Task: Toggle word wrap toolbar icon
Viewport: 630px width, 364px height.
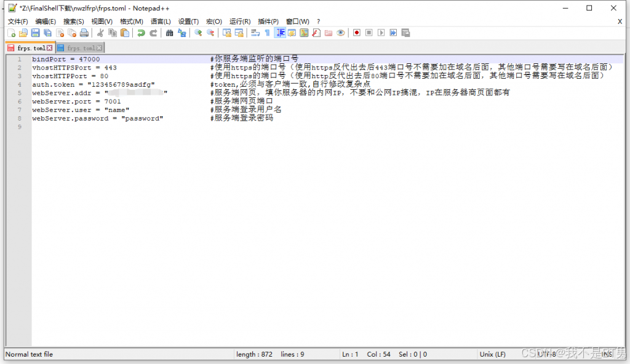Action: pyautogui.click(x=255, y=33)
